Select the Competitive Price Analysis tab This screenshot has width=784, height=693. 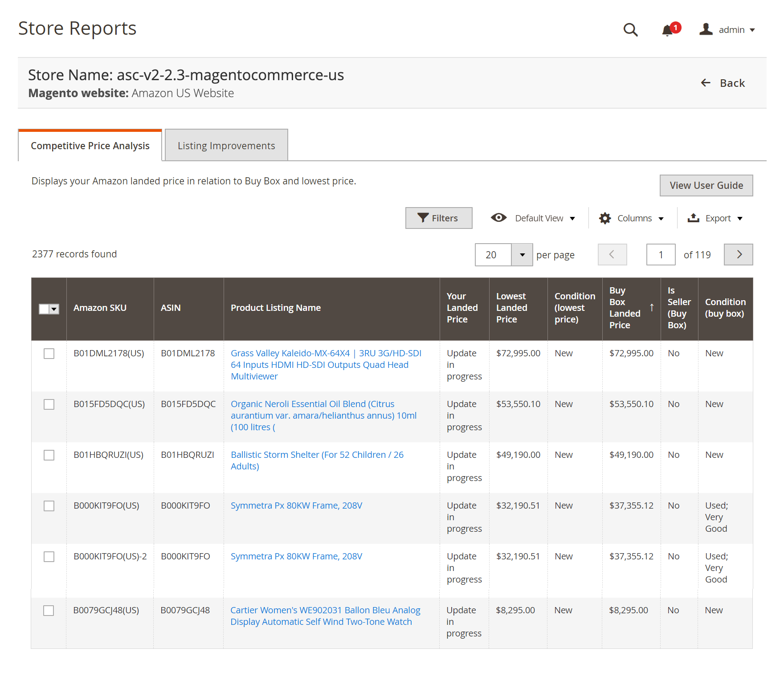coord(90,145)
